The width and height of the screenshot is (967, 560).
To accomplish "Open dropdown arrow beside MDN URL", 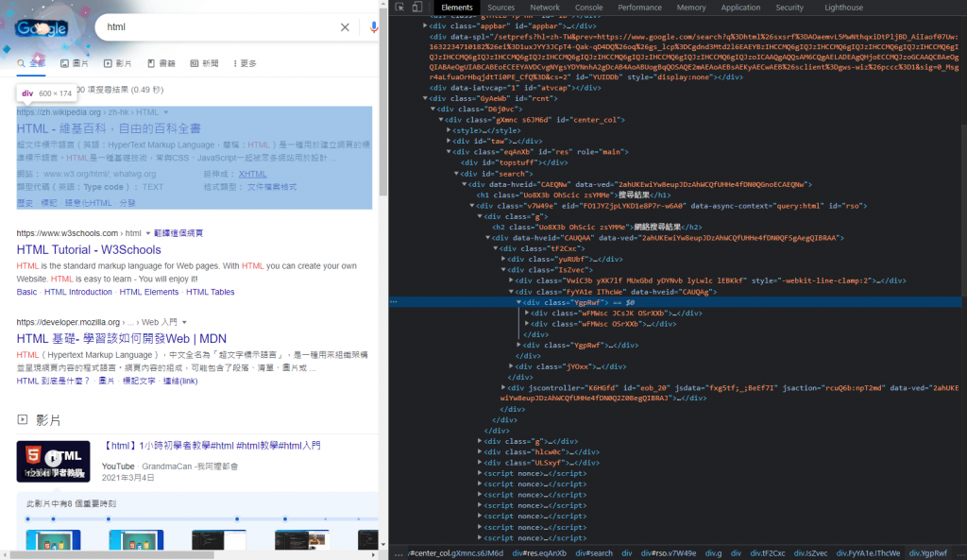I will pos(184,322).
